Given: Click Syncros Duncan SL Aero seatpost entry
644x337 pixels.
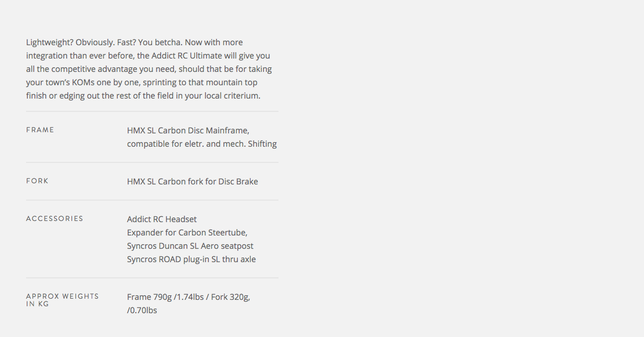Looking at the screenshot, I should coord(190,246).
